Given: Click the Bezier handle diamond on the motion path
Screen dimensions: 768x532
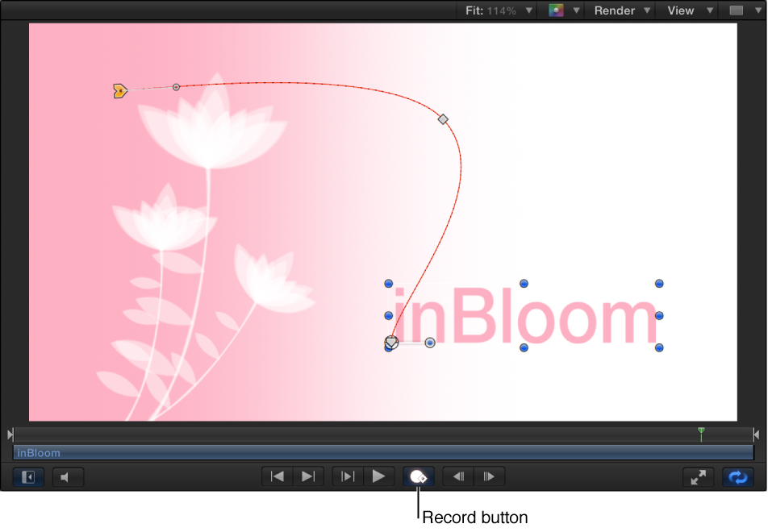Looking at the screenshot, I should pyautogui.click(x=443, y=119).
